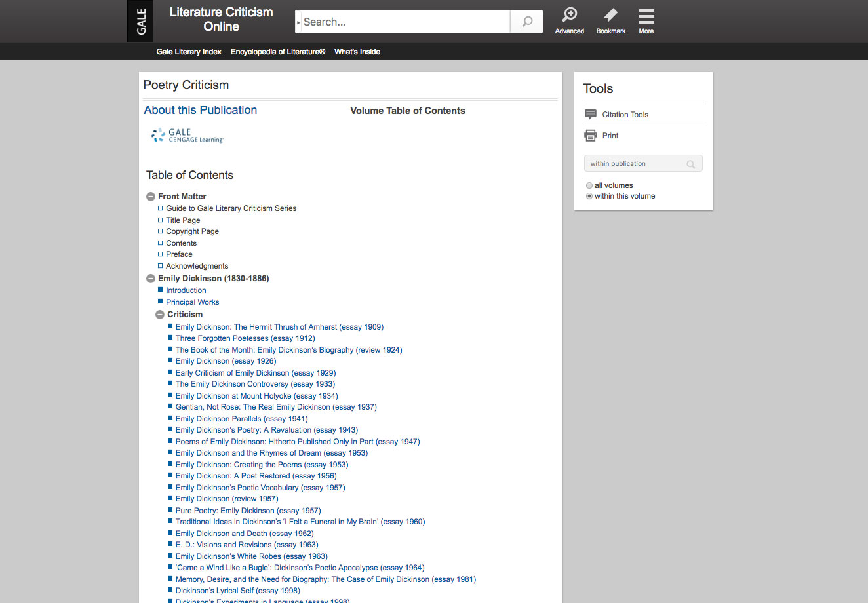Open Pure Poetry: Emily Dickinson essay
868x603 pixels.
coord(248,511)
